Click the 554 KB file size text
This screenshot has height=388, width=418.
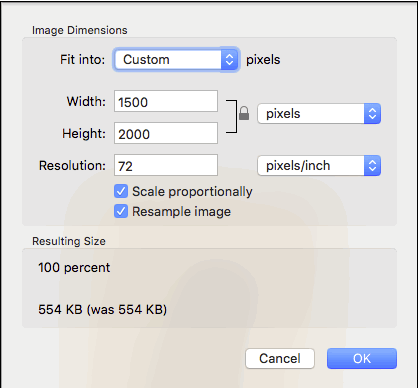(102, 310)
